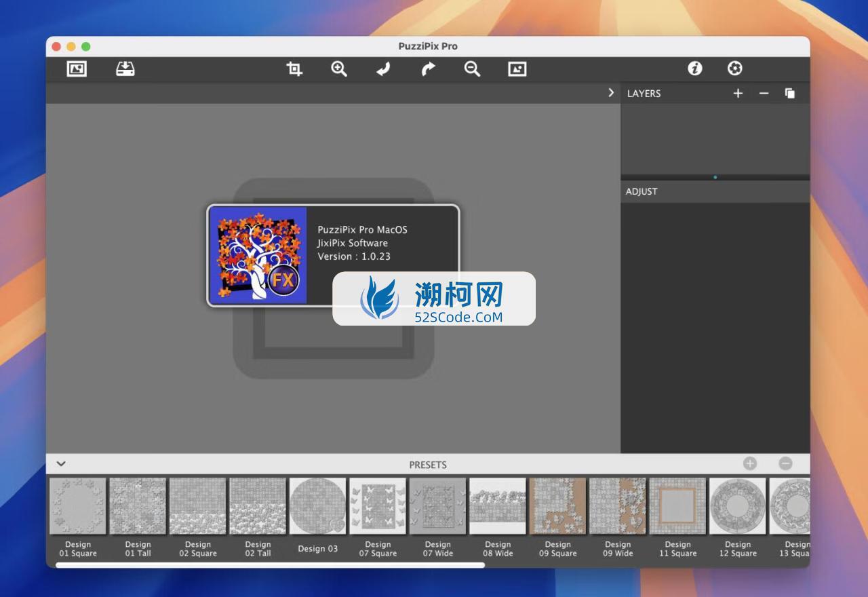Remove a layer with minus

[x=764, y=94]
